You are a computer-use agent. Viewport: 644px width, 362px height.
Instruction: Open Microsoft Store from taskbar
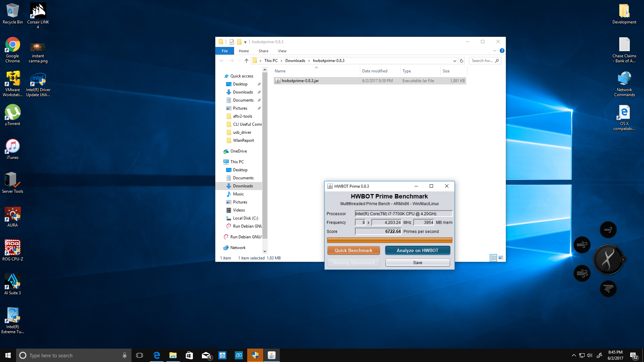click(x=190, y=355)
